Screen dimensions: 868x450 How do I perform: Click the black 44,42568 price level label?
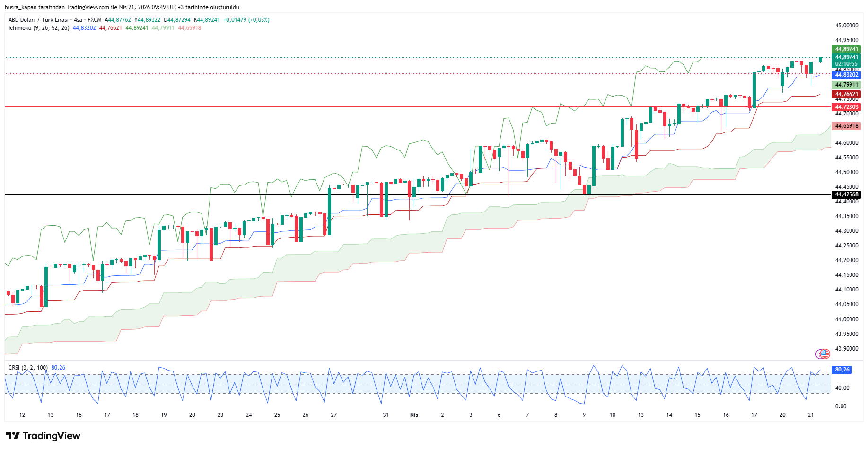point(846,194)
